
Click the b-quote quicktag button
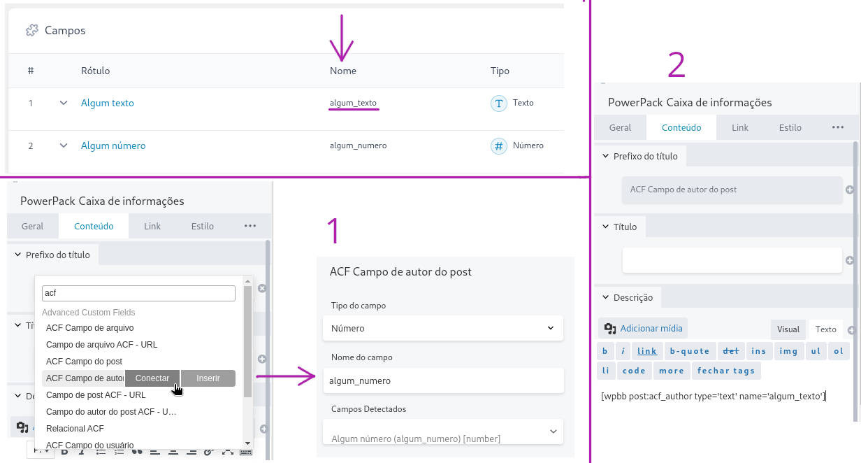(690, 351)
